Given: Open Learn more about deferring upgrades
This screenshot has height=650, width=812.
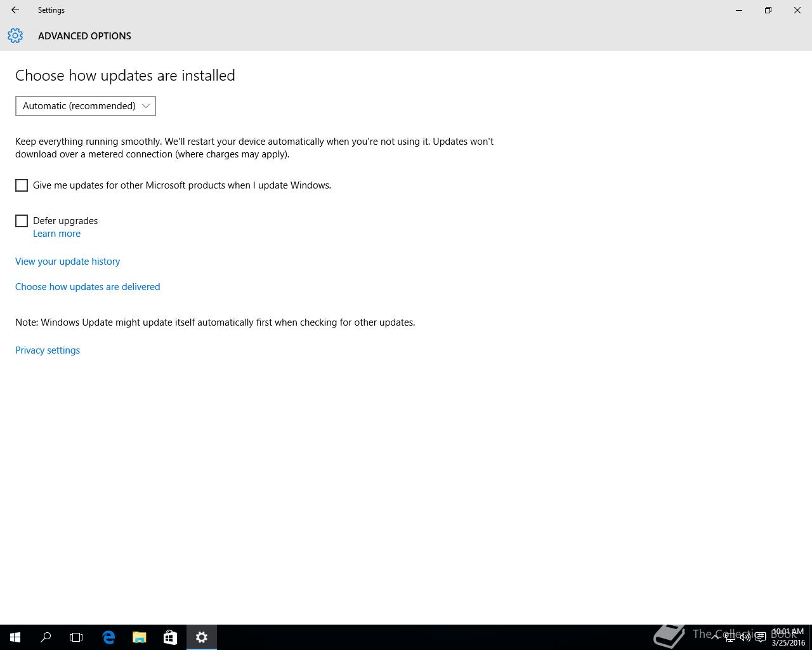Looking at the screenshot, I should coord(56,234).
